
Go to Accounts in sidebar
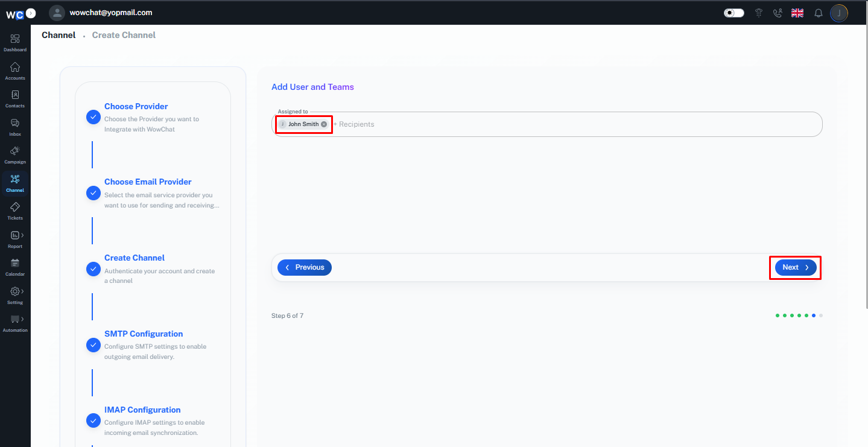tap(15, 71)
